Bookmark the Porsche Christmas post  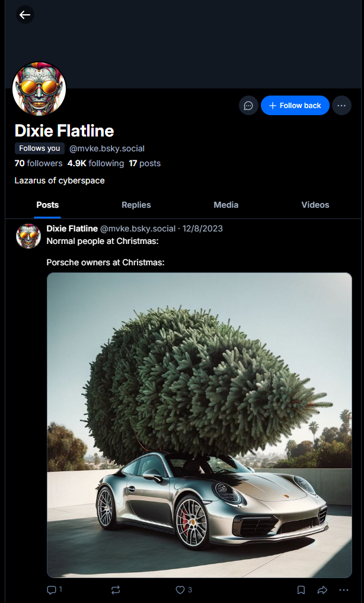point(301,589)
